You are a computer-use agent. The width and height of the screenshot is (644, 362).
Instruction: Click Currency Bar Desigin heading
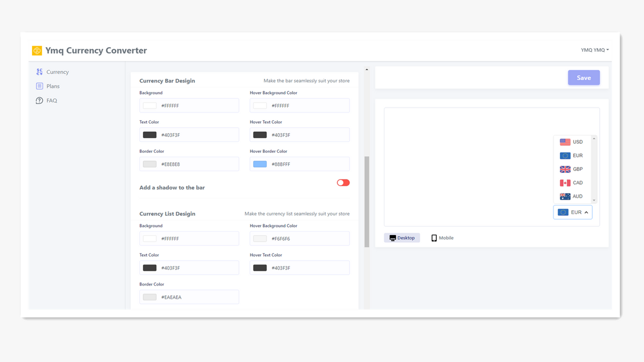[x=167, y=81]
